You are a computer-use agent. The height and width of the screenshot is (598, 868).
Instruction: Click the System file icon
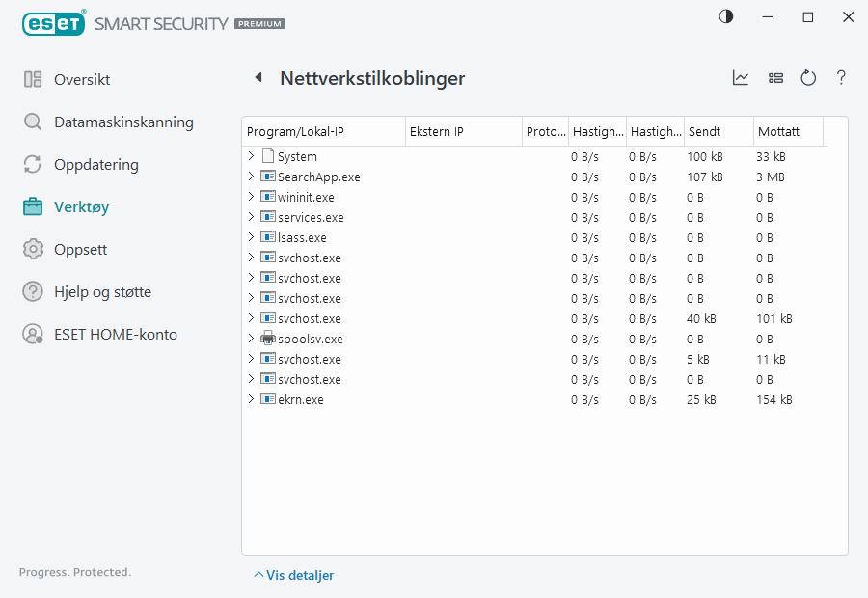tap(268, 156)
